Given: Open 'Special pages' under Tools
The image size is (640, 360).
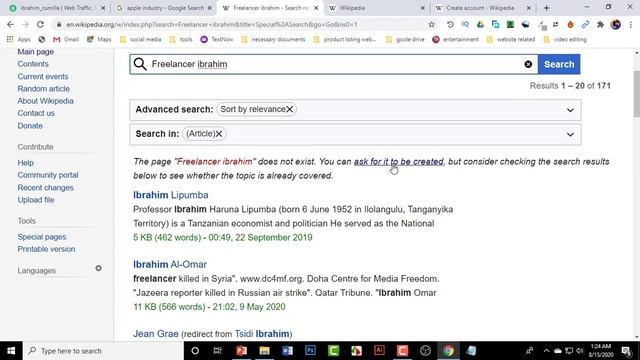Looking at the screenshot, I should 42,237.
